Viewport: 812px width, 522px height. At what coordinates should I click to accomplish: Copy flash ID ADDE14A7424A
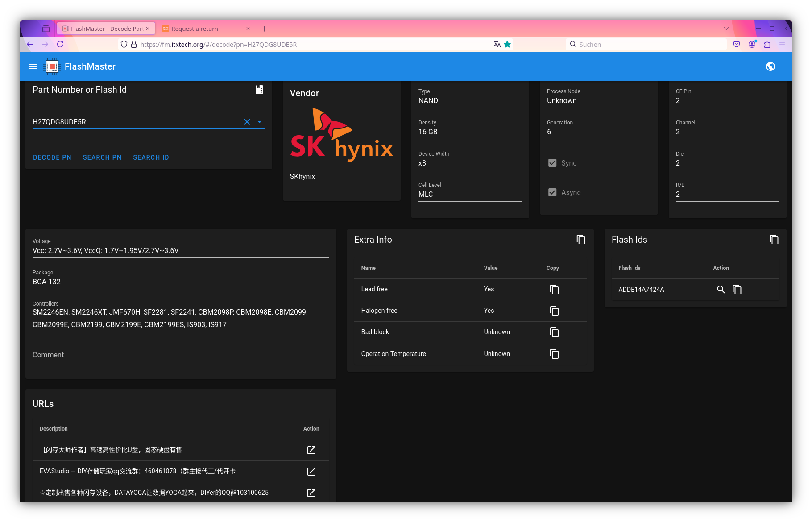pyautogui.click(x=737, y=290)
